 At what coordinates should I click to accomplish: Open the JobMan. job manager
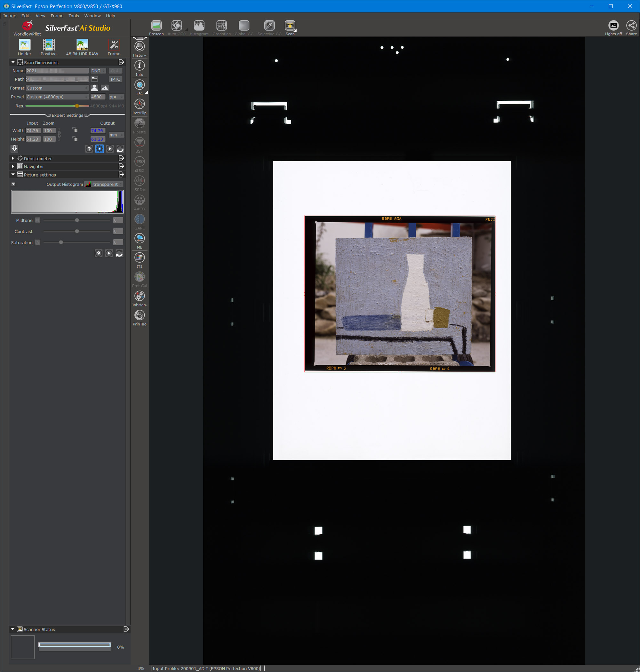click(140, 298)
